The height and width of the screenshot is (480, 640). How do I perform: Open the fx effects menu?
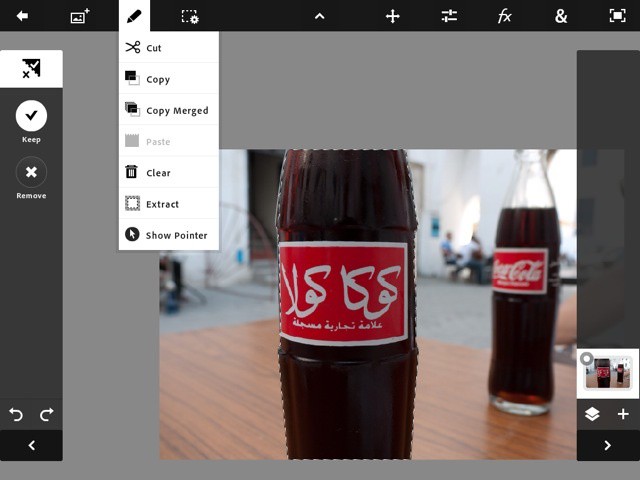505,16
